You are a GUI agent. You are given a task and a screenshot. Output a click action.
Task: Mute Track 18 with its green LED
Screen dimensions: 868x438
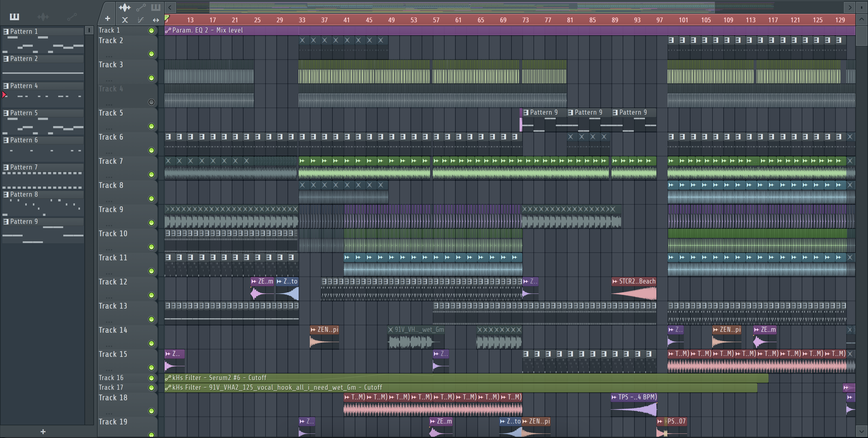151,411
